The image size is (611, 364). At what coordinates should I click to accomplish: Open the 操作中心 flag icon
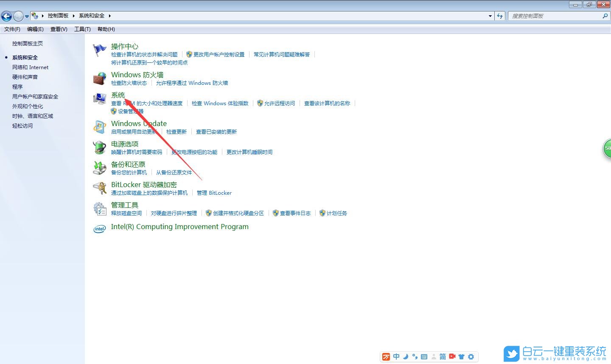(99, 50)
